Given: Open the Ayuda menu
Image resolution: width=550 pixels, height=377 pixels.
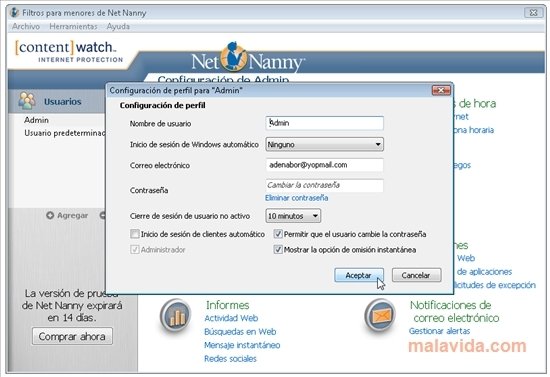Looking at the screenshot, I should point(118,27).
